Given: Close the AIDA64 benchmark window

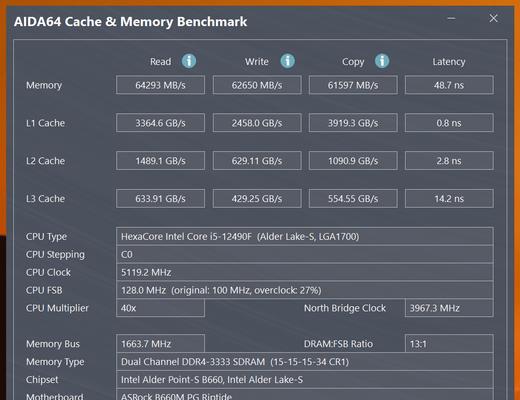Looking at the screenshot, I should [x=493, y=18].
